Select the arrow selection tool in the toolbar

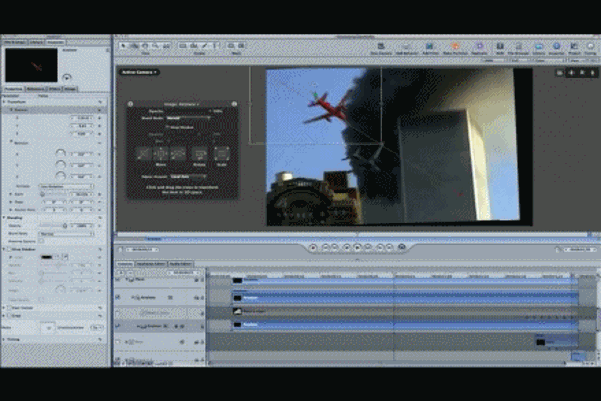(x=124, y=45)
